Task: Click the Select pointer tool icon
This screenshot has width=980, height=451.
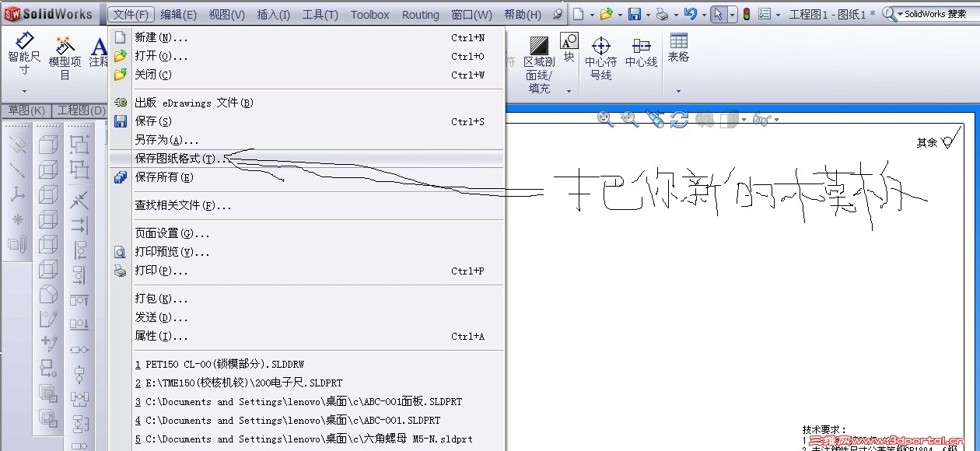Action: click(x=719, y=14)
